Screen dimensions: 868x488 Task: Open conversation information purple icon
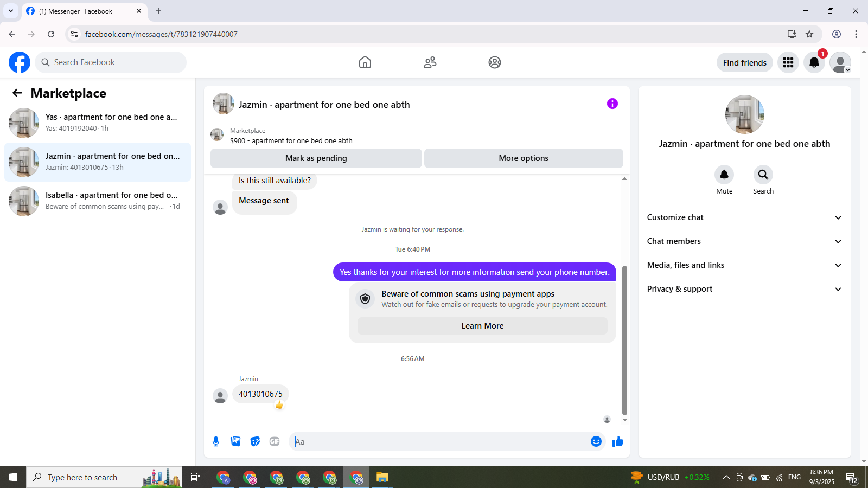(612, 104)
